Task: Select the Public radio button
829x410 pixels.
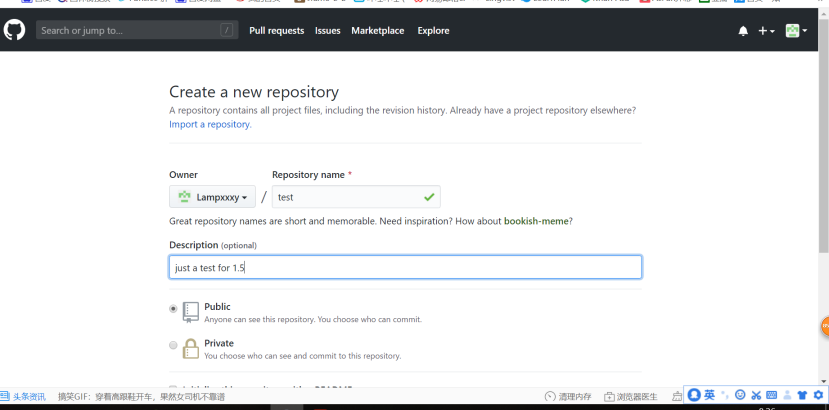Action: click(173, 309)
